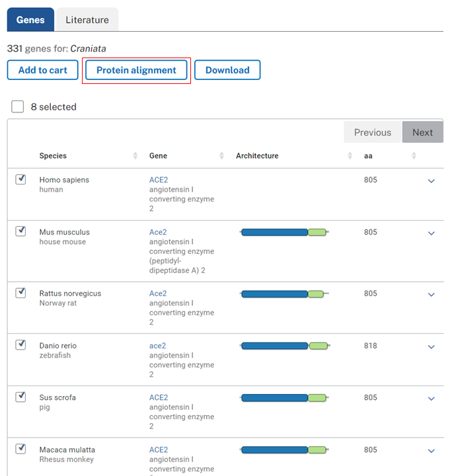This screenshot has height=476, width=460.
Task: Open the mouse Ace2 gene link
Action: [158, 232]
